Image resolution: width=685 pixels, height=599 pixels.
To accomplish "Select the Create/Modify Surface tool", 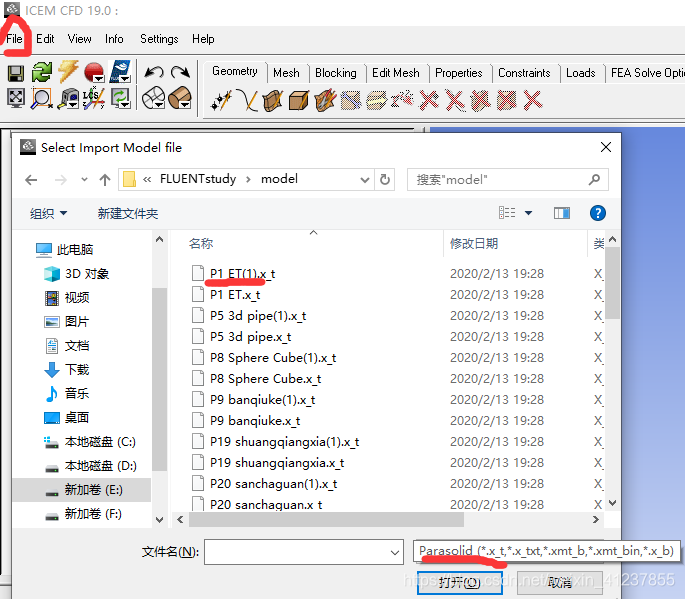I will 273,100.
